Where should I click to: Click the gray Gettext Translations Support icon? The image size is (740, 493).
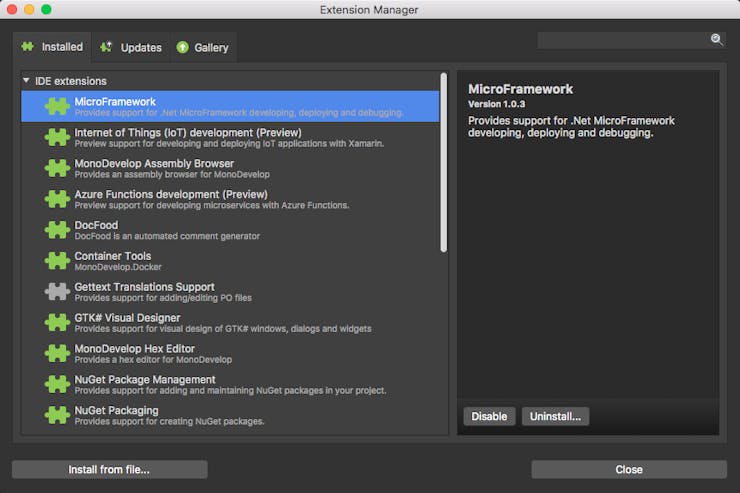coord(57,292)
